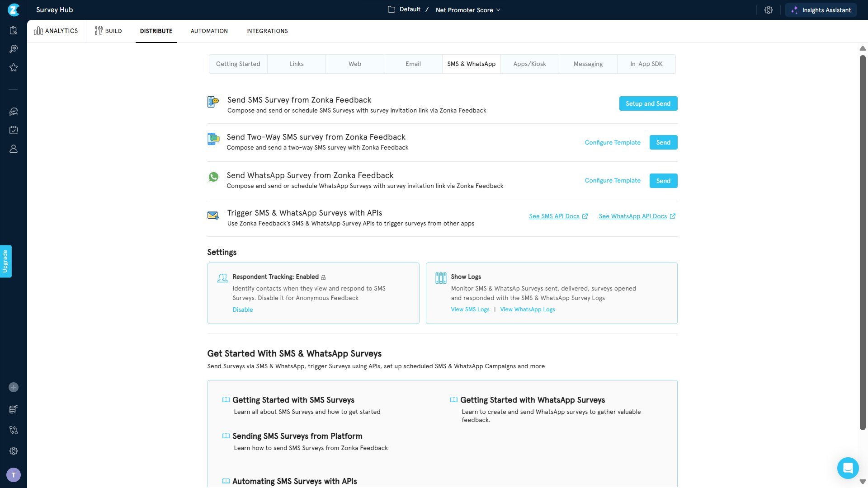Click book icon for Getting Started with SMS Surveys
Viewport: 868px width, 488px height.
pyautogui.click(x=226, y=400)
